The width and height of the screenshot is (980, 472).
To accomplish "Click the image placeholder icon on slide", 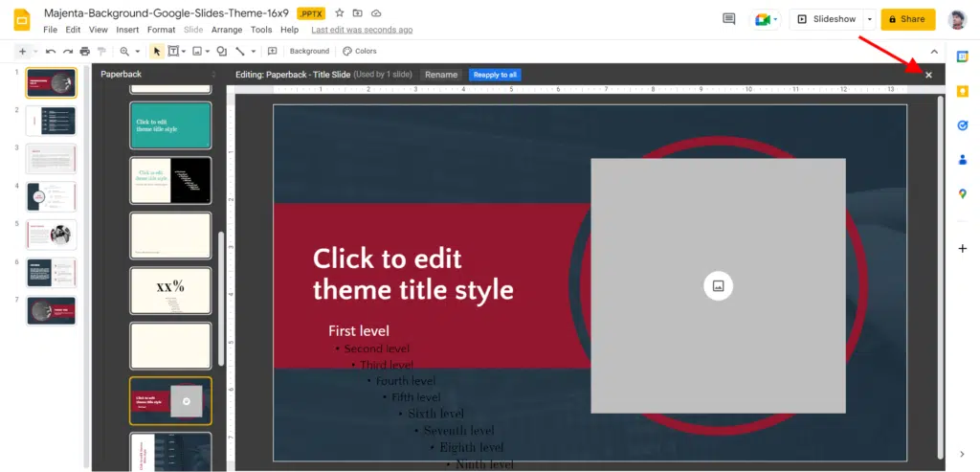I will tap(718, 285).
